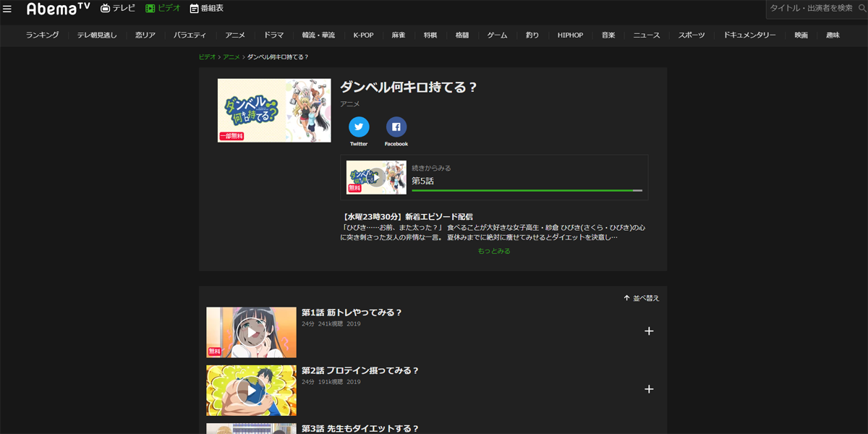This screenshot has width=868, height=434.
Task: Select the スポーツ category
Action: click(x=692, y=35)
